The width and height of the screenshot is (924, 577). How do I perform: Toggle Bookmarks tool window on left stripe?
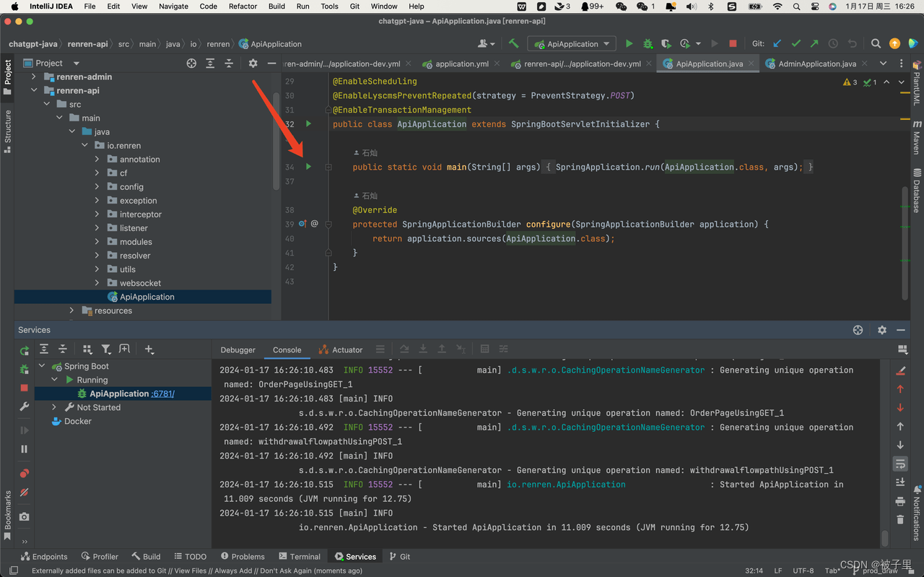[x=8, y=516]
